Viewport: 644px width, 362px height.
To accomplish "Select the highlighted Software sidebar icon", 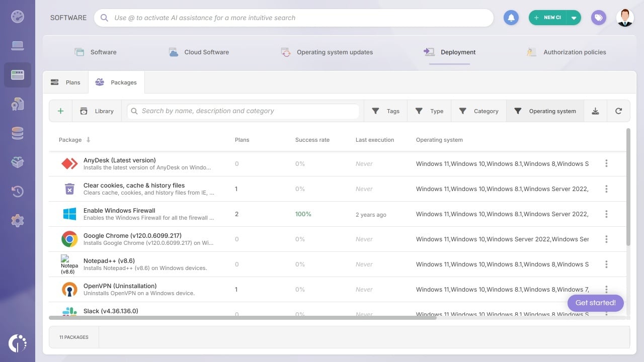I will [18, 74].
